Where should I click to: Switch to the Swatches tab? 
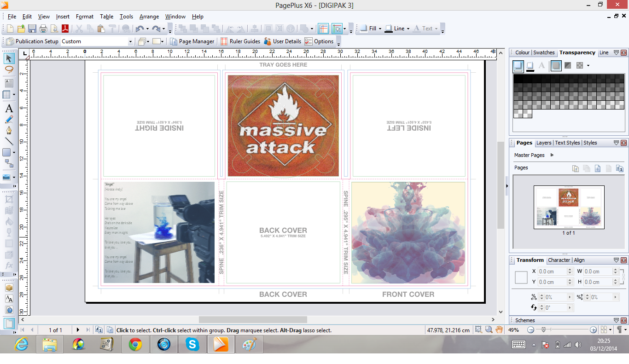(x=544, y=52)
